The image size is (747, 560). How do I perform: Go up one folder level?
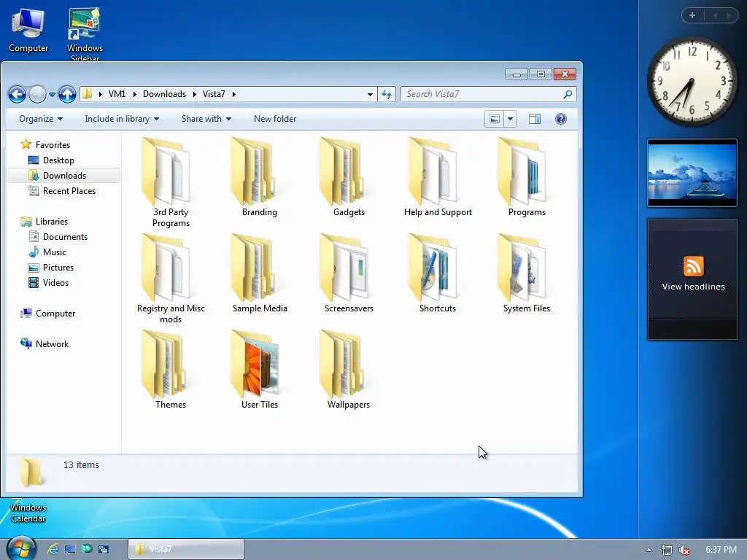[67, 94]
